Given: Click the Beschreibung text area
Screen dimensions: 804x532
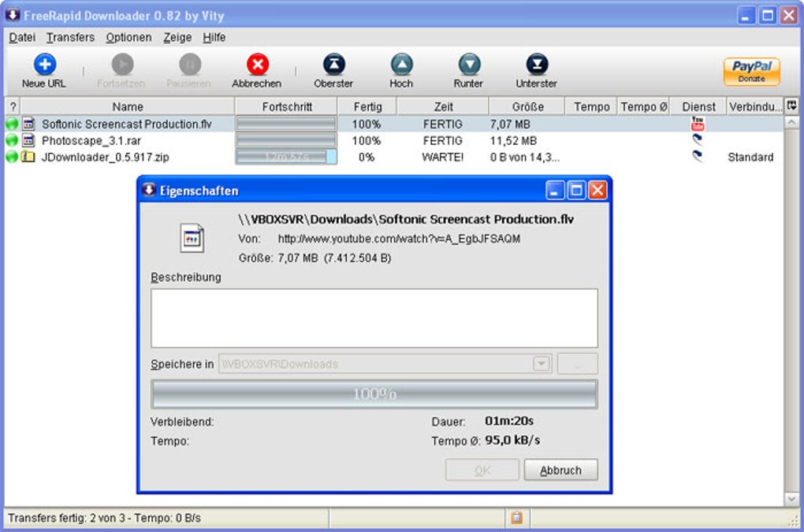Looking at the screenshot, I should coord(374,318).
